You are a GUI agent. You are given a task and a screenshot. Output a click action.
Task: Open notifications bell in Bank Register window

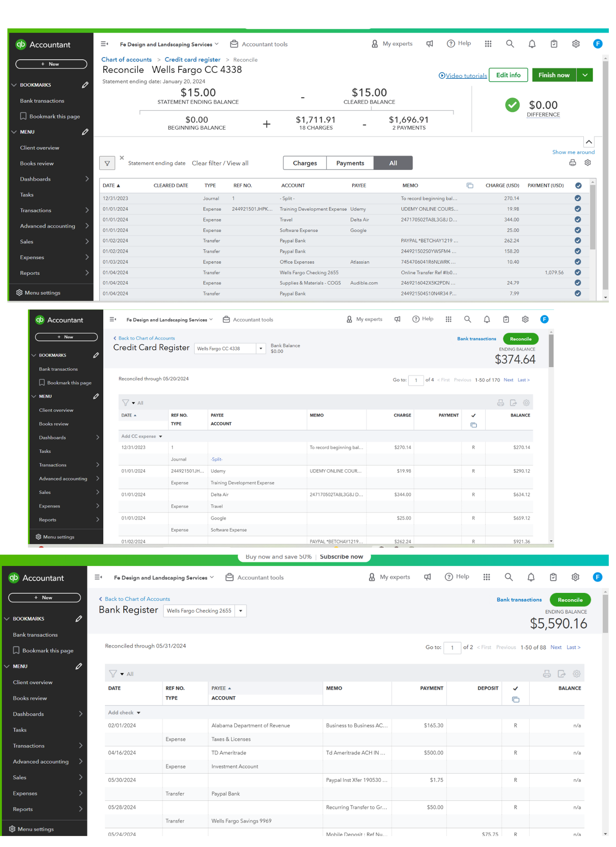pos(531,577)
